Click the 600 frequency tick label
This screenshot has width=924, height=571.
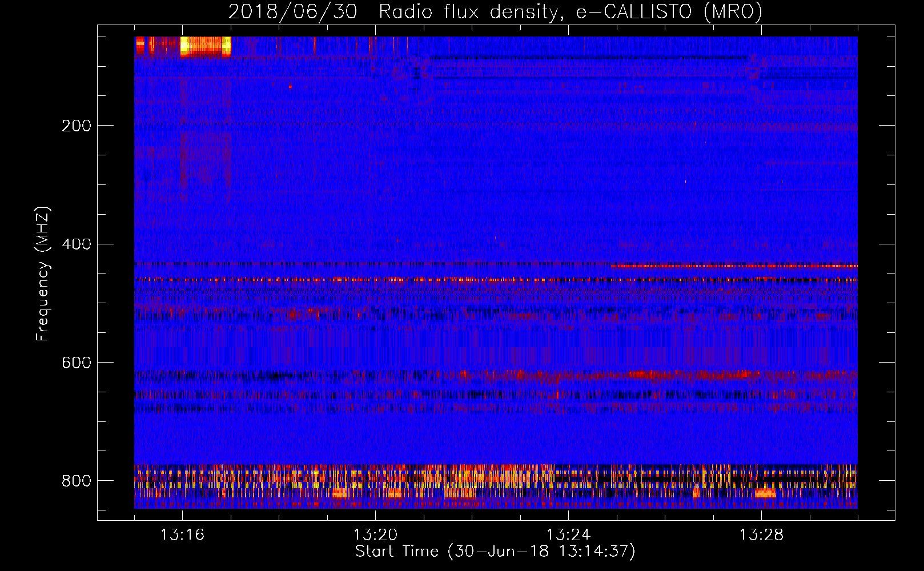[x=77, y=363]
